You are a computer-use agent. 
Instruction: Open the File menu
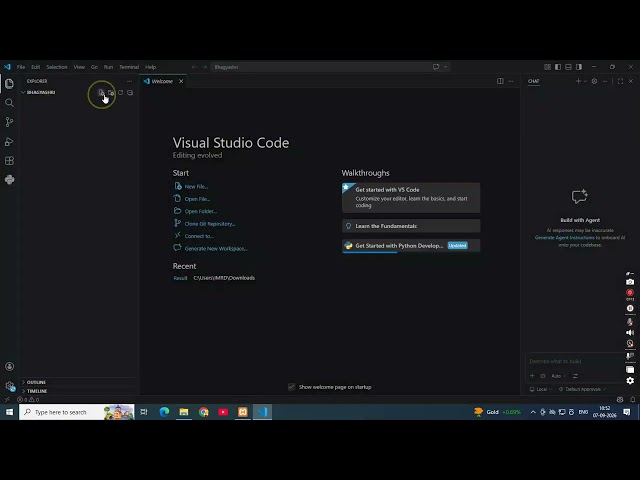[x=21, y=67]
